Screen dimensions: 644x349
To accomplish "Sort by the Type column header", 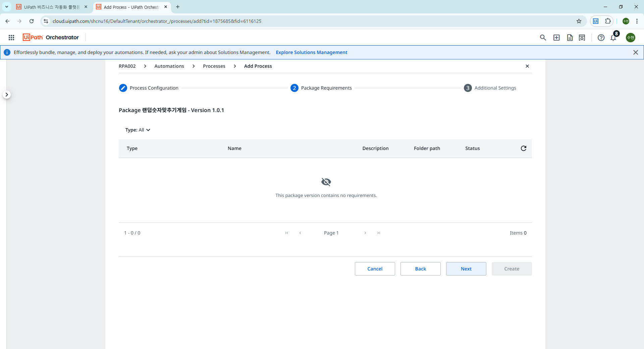I will pyautogui.click(x=132, y=148).
